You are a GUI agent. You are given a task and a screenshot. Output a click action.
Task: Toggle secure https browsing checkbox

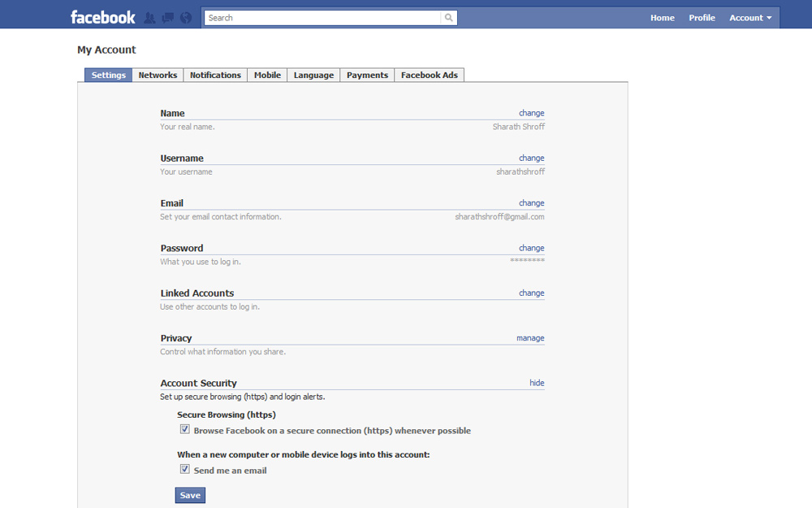[x=185, y=429]
